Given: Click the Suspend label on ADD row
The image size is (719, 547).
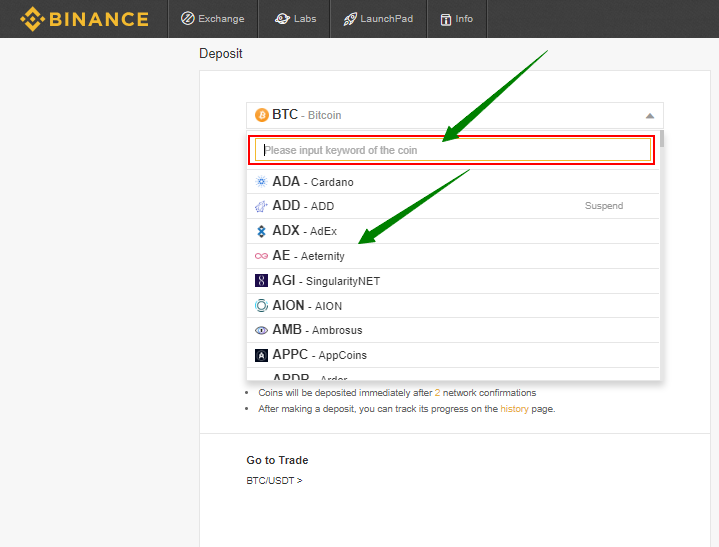Looking at the screenshot, I should point(603,206).
